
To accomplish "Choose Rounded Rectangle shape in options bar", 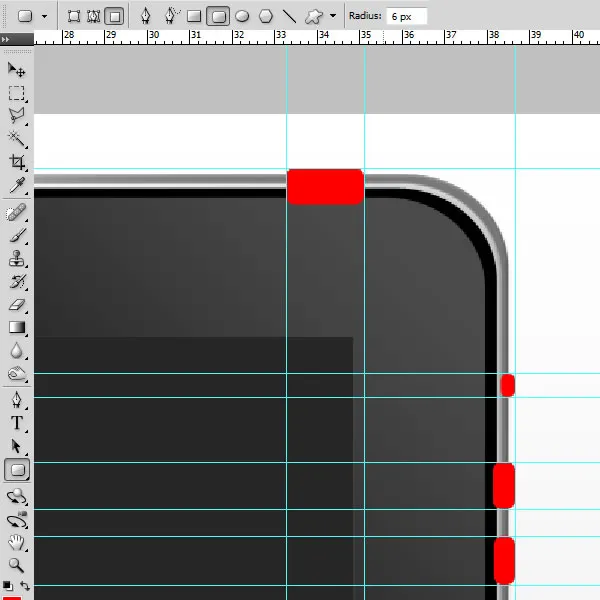I will pos(218,16).
